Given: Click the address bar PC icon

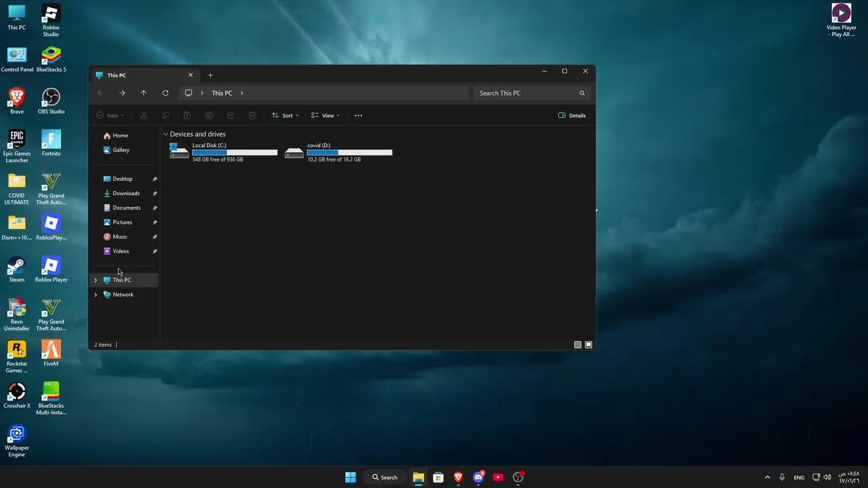Looking at the screenshot, I should pos(189,93).
